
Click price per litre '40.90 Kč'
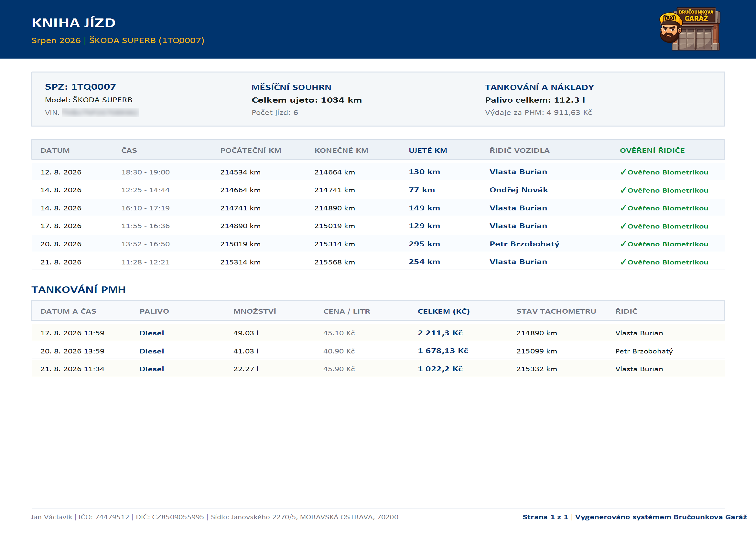click(x=339, y=351)
